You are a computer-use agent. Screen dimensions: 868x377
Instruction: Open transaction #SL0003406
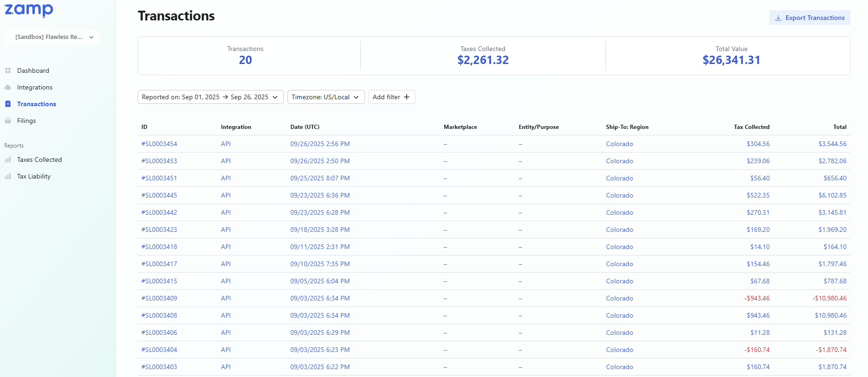pos(159,332)
